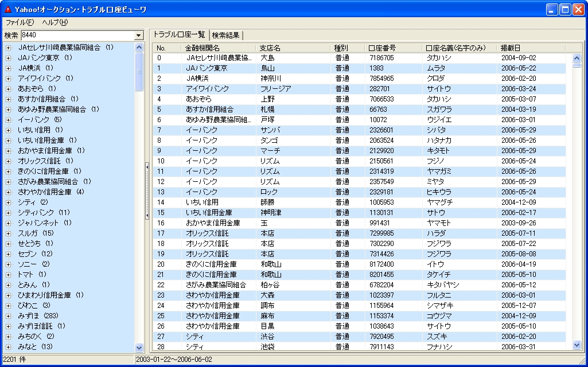
Task: Select the ソニー (2) tree item
Action: pyautogui.click(x=34, y=264)
